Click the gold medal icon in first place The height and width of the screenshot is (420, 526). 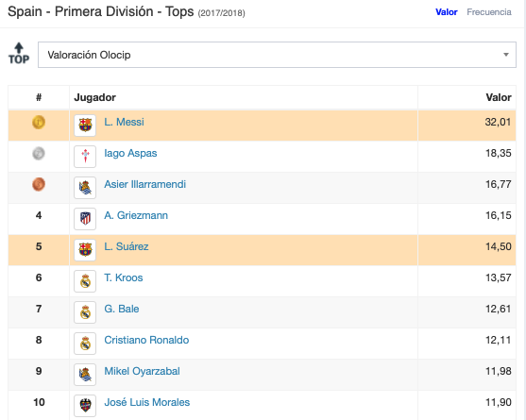[x=39, y=122]
